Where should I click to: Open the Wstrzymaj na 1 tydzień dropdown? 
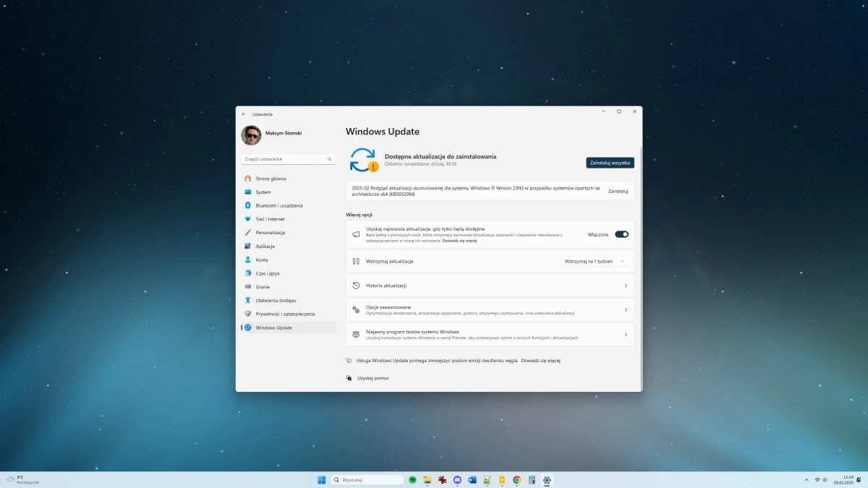point(595,261)
